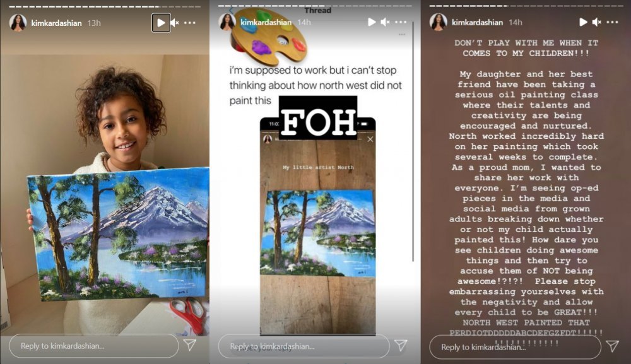The width and height of the screenshot is (631, 364).
Task: Unmute audio on the first story
Action: pos(175,23)
